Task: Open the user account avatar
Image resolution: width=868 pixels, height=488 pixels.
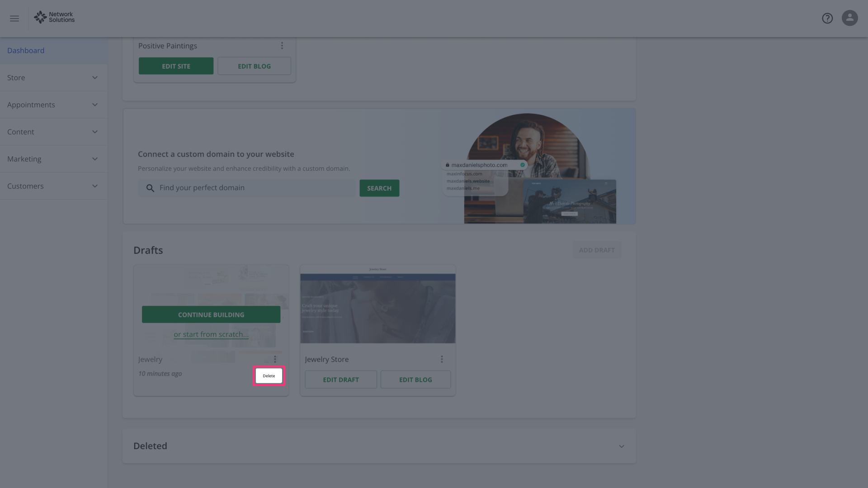Action: pos(849,19)
